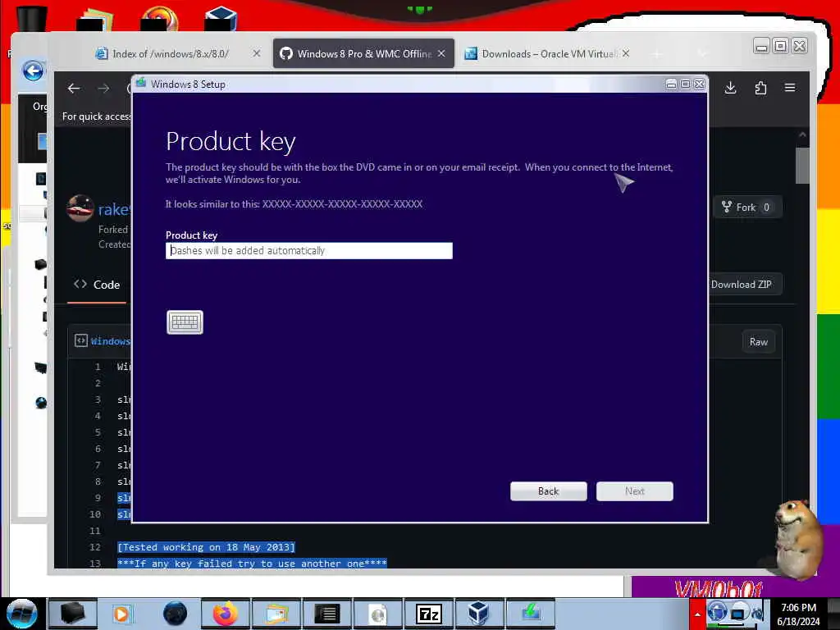Open the file explorer folder taskbar icon
Image resolution: width=840 pixels, height=630 pixels.
pyautogui.click(x=276, y=614)
